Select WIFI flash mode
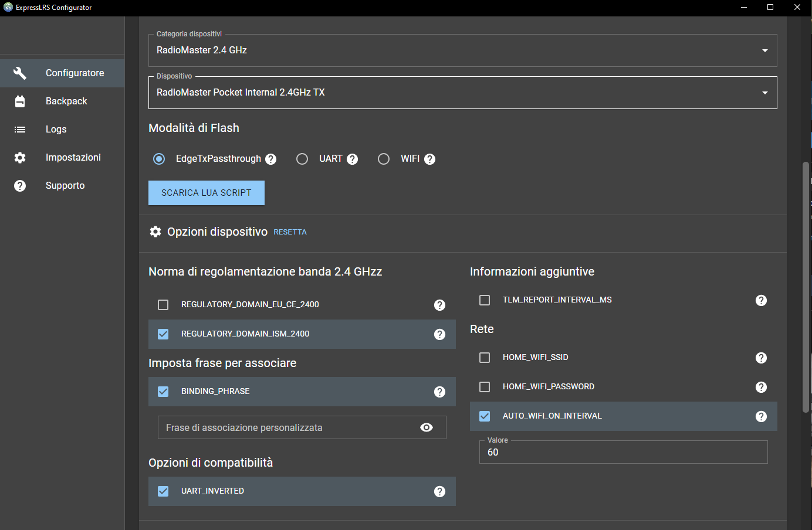The image size is (812, 530). 384,159
